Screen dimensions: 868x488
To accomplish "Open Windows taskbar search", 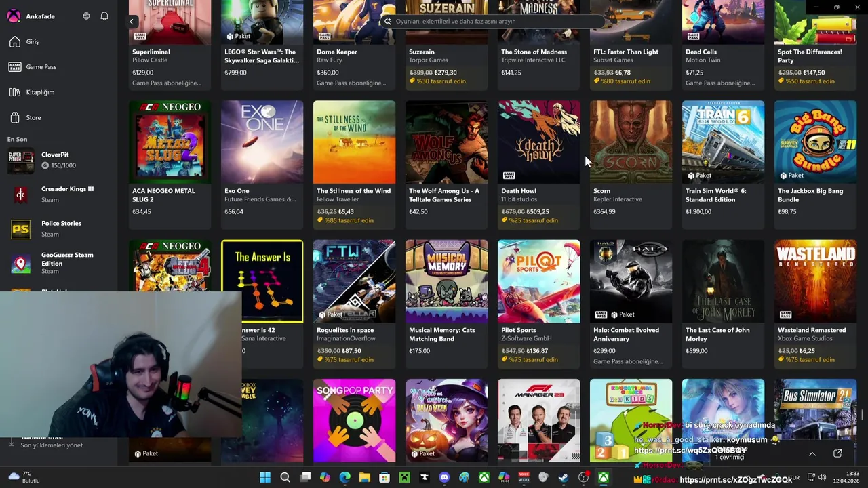I will (285, 477).
